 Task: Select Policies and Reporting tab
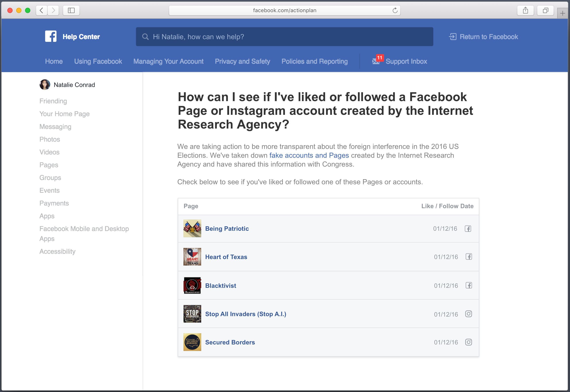coord(314,61)
